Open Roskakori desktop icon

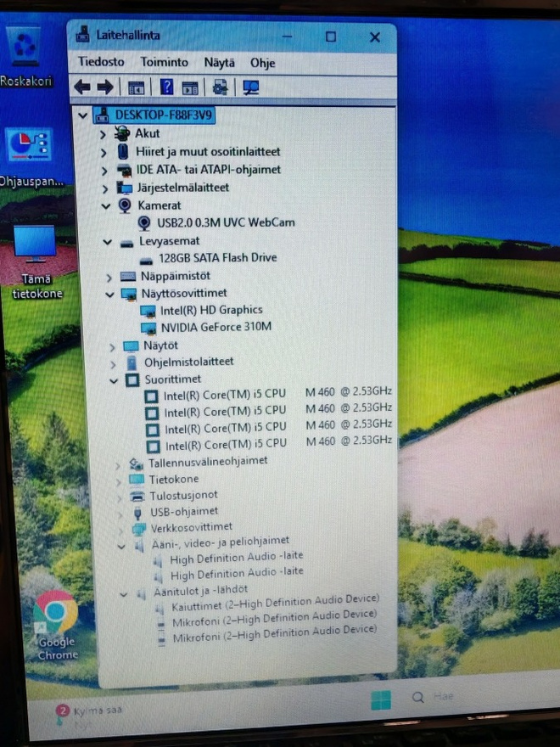tap(25, 56)
